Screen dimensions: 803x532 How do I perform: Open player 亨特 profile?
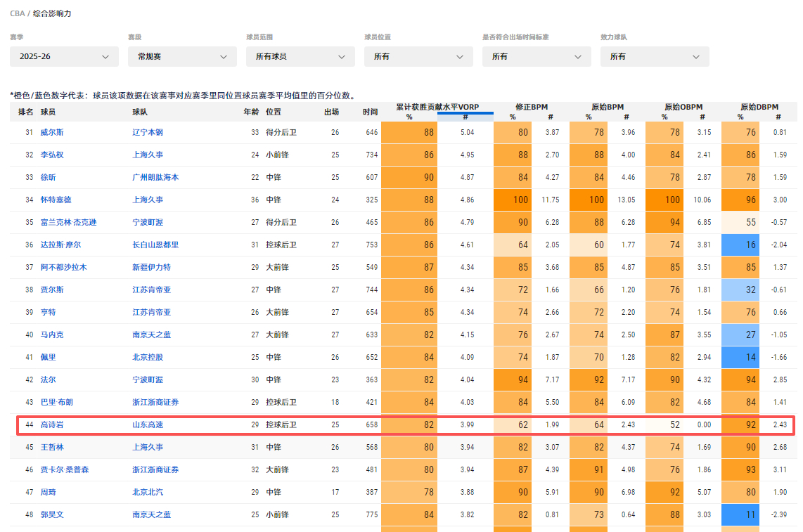(x=48, y=312)
